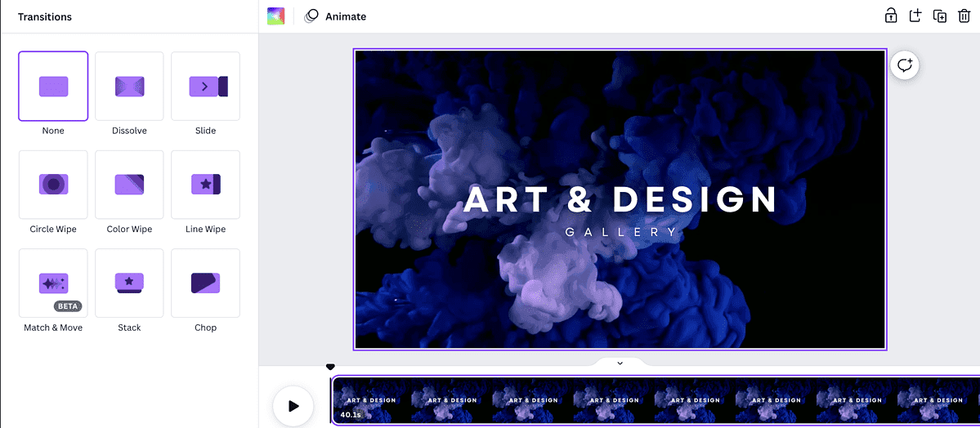Click the BETA badge on Match & Move
Screen dimensions: 980x428
coord(68,306)
